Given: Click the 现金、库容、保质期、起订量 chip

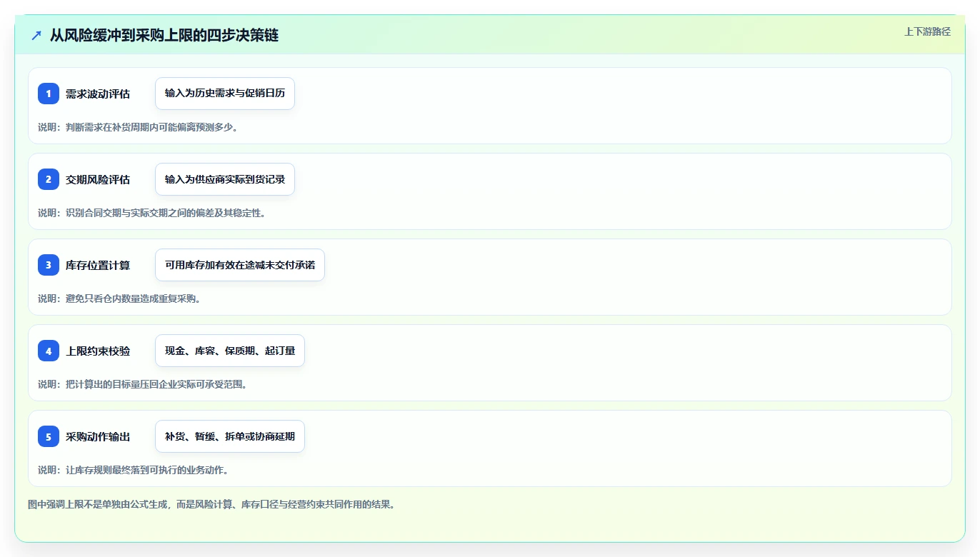Looking at the screenshot, I should tap(230, 351).
